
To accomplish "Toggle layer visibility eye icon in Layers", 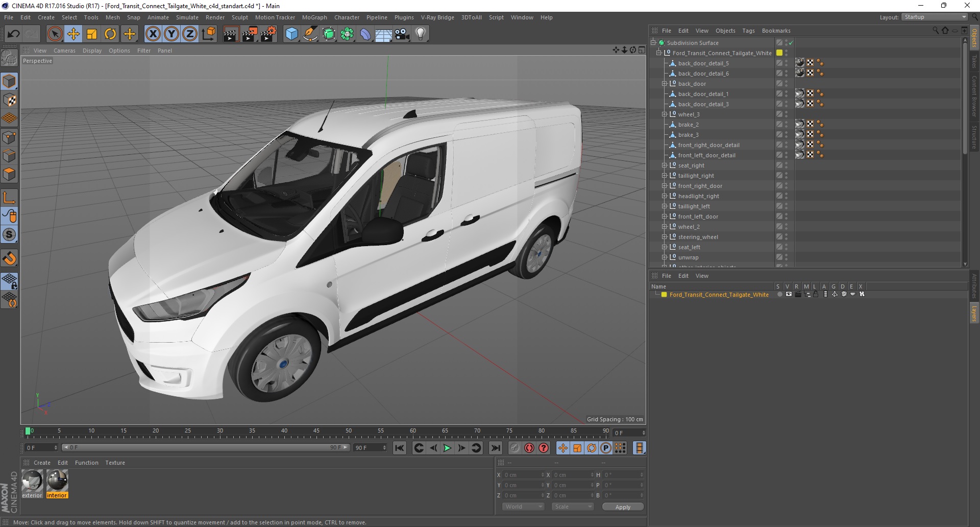I will pos(789,294).
